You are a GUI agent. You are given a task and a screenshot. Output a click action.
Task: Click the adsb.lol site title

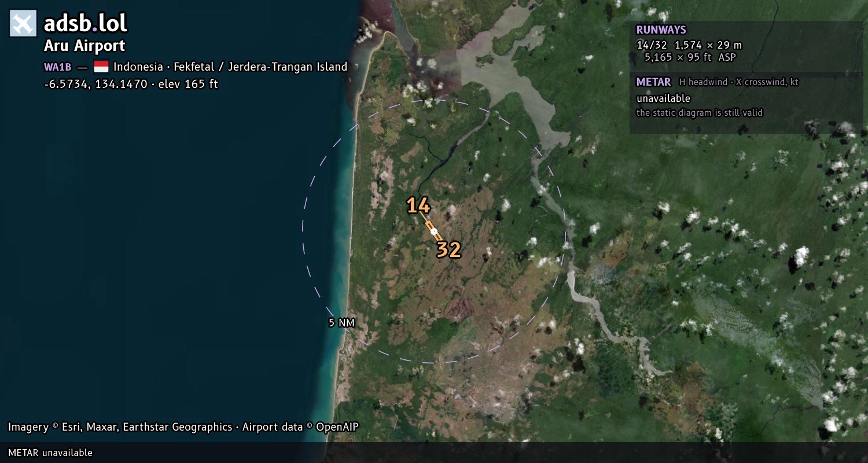(85, 23)
